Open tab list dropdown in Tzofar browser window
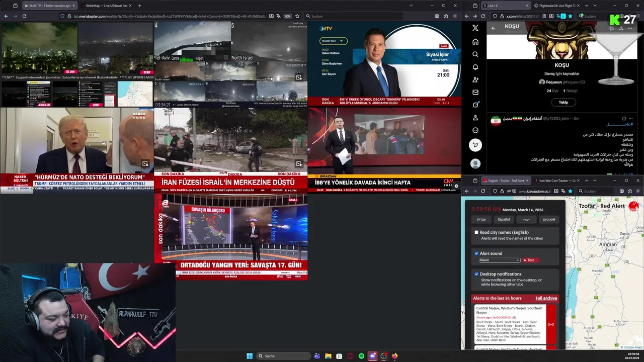 [595, 180]
